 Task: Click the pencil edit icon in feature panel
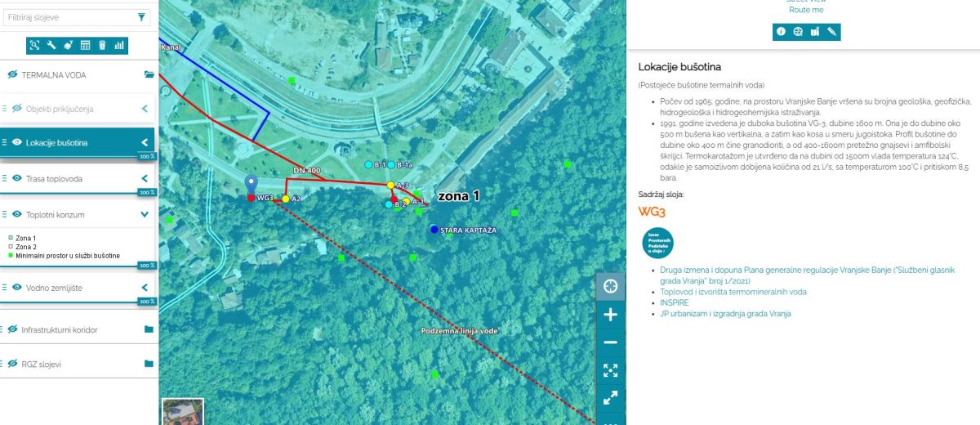[x=831, y=32]
